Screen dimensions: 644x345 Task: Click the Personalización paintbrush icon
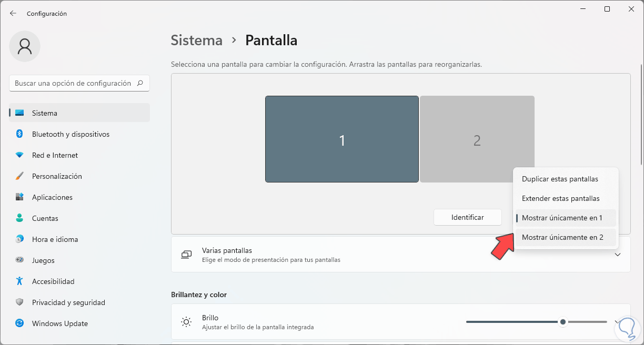[x=19, y=176]
